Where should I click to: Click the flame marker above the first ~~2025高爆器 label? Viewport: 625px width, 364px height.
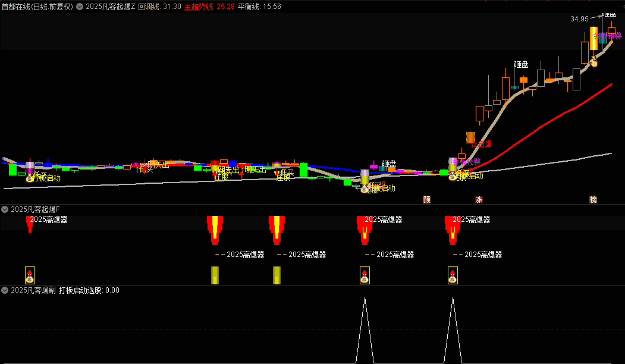tap(215, 230)
